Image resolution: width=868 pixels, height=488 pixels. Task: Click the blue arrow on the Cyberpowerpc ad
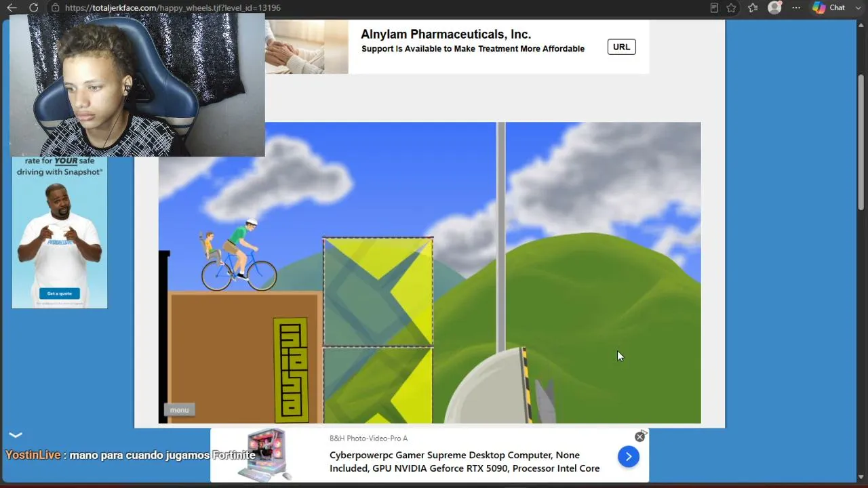point(629,457)
